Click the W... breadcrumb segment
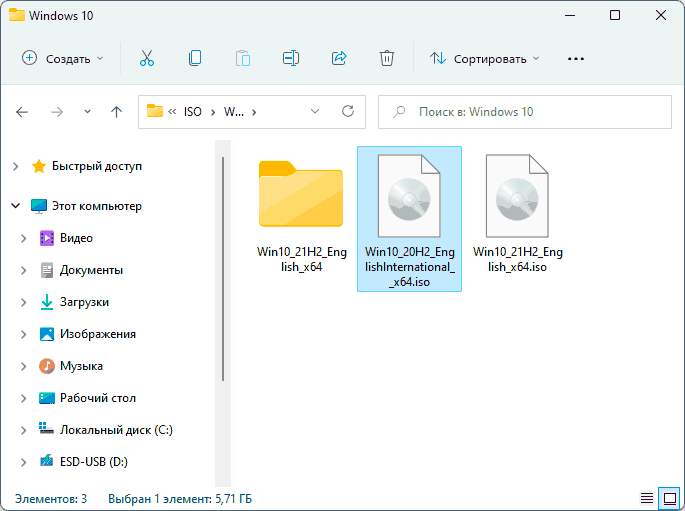Image resolution: width=685 pixels, height=511 pixels. [234, 112]
